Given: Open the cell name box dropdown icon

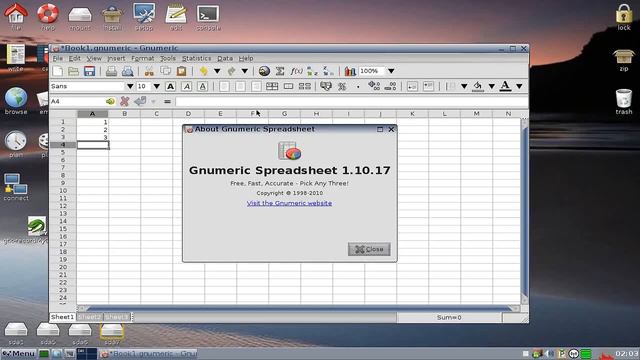Looking at the screenshot, I should tap(110, 101).
